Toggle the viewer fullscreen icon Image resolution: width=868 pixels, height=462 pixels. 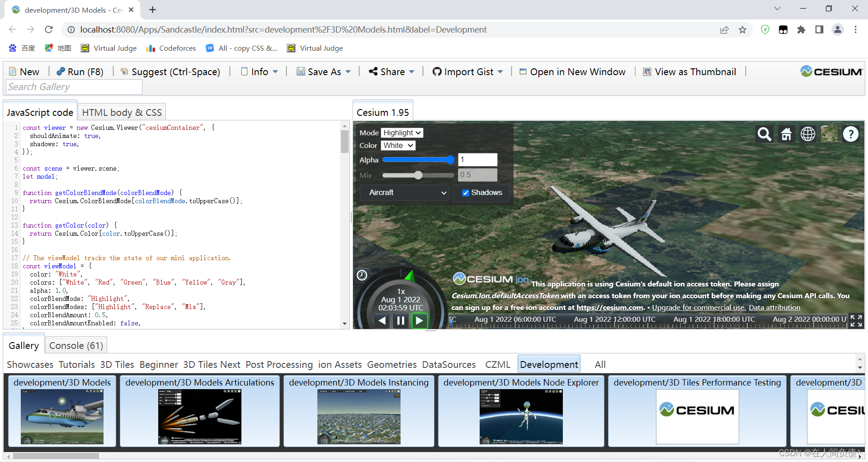click(856, 321)
